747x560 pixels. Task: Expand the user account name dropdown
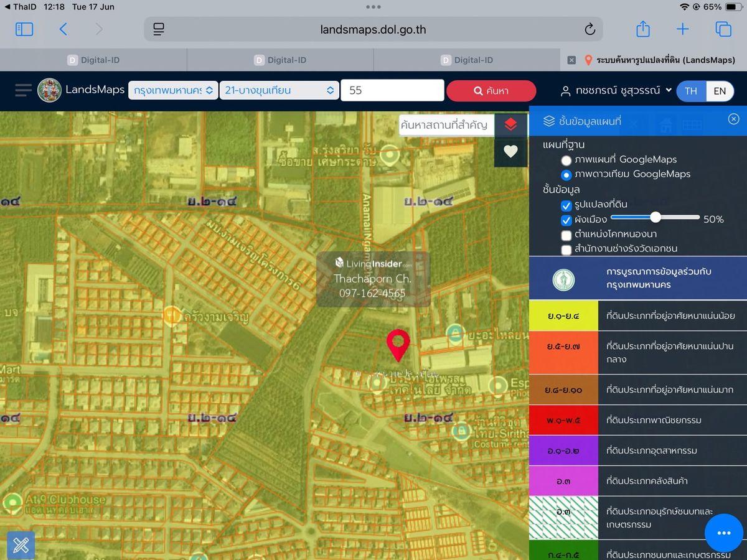pyautogui.click(x=616, y=91)
